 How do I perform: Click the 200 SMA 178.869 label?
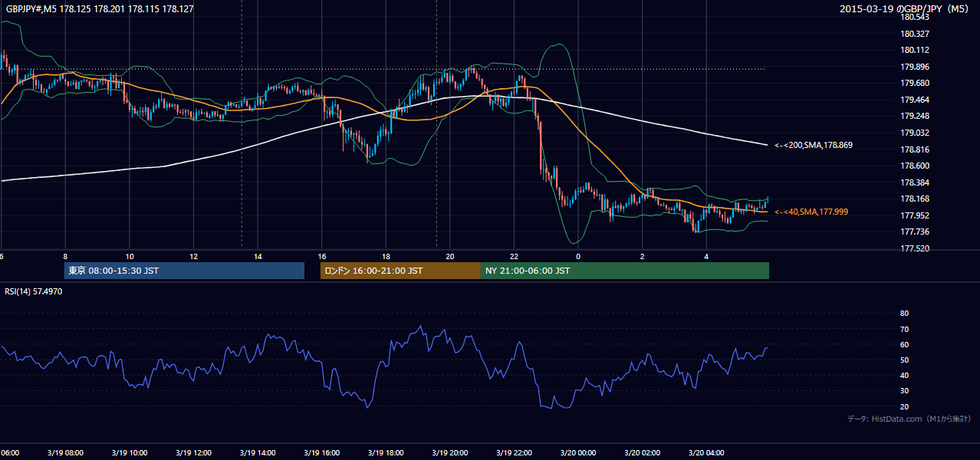(814, 145)
